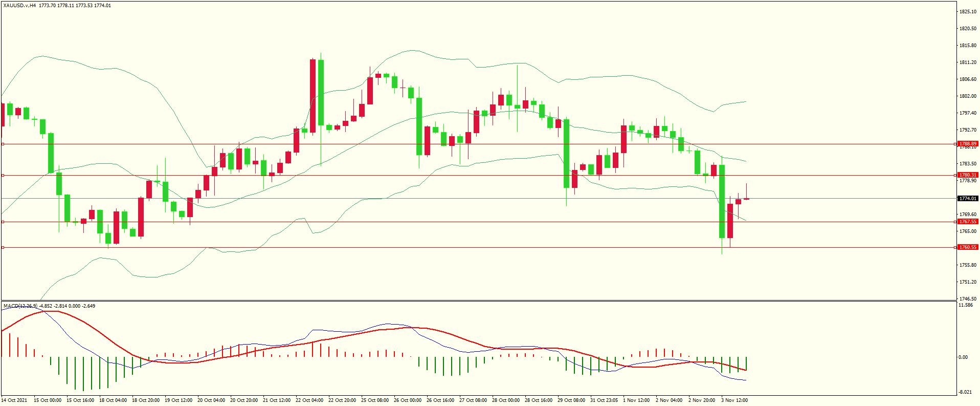The width and height of the screenshot is (980, 406).
Task: Click the 2 Nov 20:00 time label
Action: pyautogui.click(x=702, y=400)
